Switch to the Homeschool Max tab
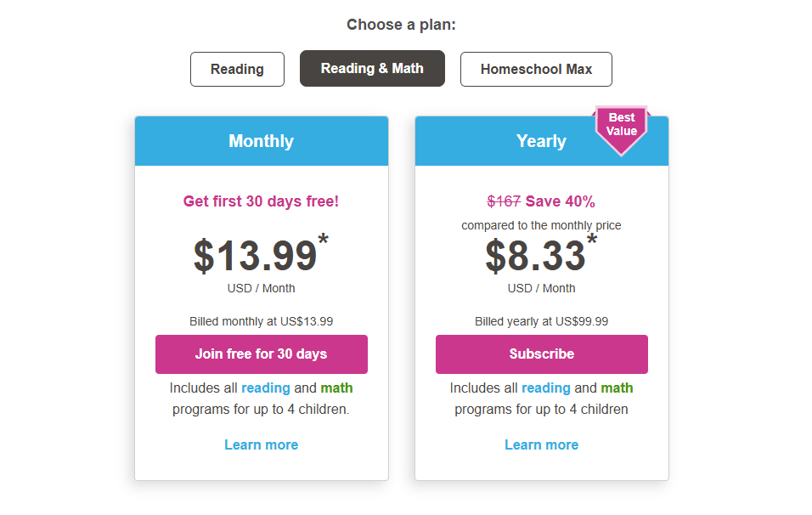 click(536, 69)
